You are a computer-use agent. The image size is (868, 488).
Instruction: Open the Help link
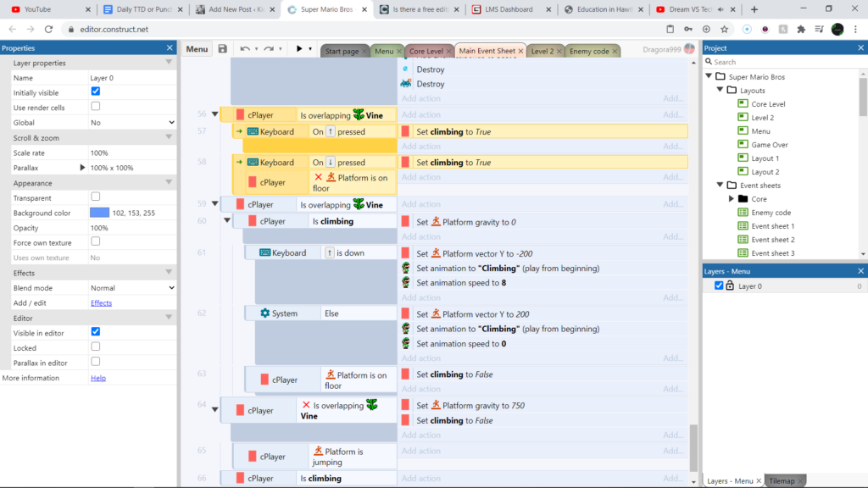(98, 378)
